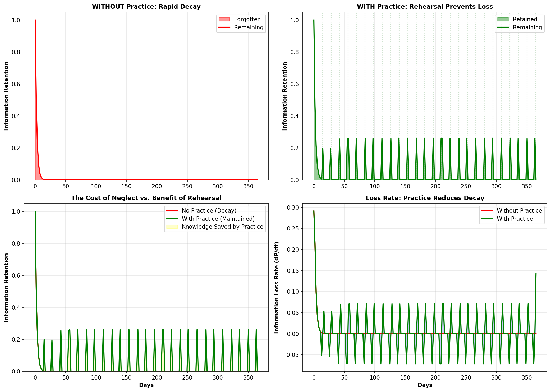551x392 pixels.
Task: Click the Without Practice legend entry
Action: coord(519,211)
